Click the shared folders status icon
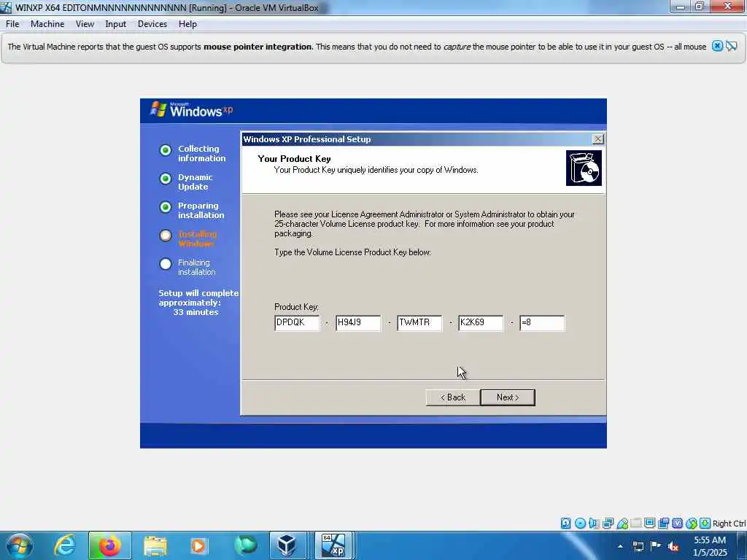Image resolution: width=747 pixels, height=560 pixels. pos(635,524)
